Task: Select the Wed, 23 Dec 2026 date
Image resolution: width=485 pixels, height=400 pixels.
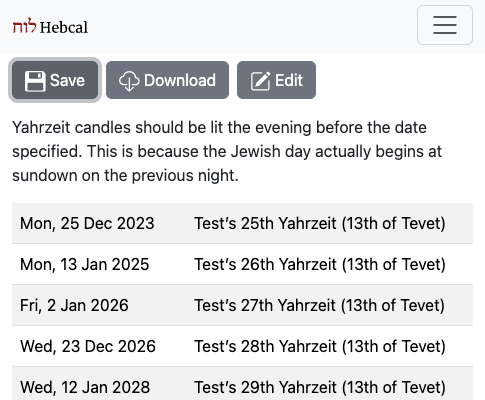Action: pos(88,346)
